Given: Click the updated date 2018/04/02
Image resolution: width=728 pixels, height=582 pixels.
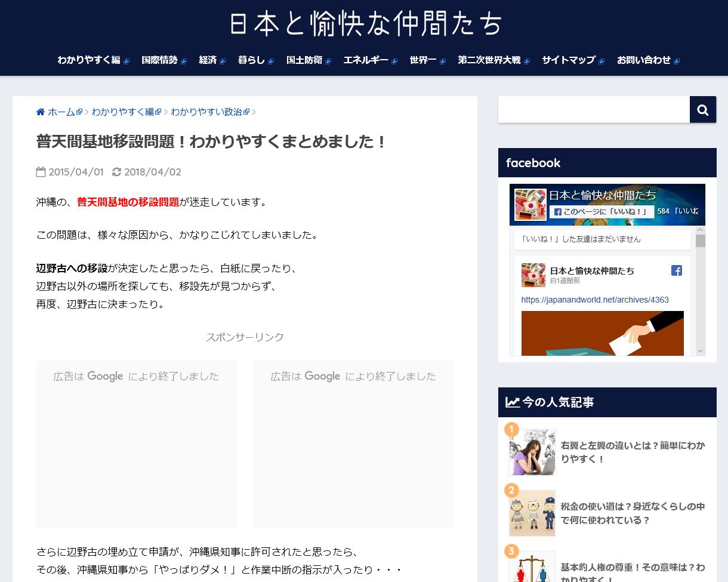Looking at the screenshot, I should point(153,172).
